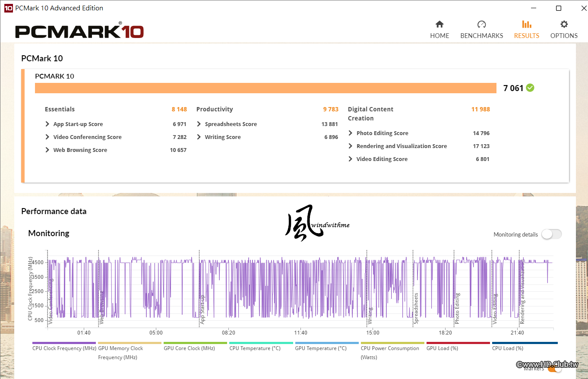Click the Rendering and Visualization chart marker
Image resolution: width=588 pixels, height=379 pixels.
[x=522, y=291]
